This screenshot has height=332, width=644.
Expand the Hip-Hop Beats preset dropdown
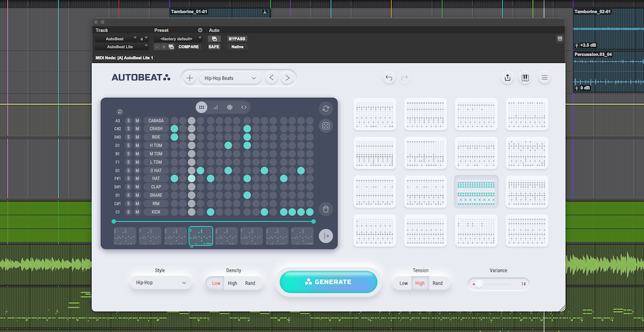pyautogui.click(x=230, y=78)
